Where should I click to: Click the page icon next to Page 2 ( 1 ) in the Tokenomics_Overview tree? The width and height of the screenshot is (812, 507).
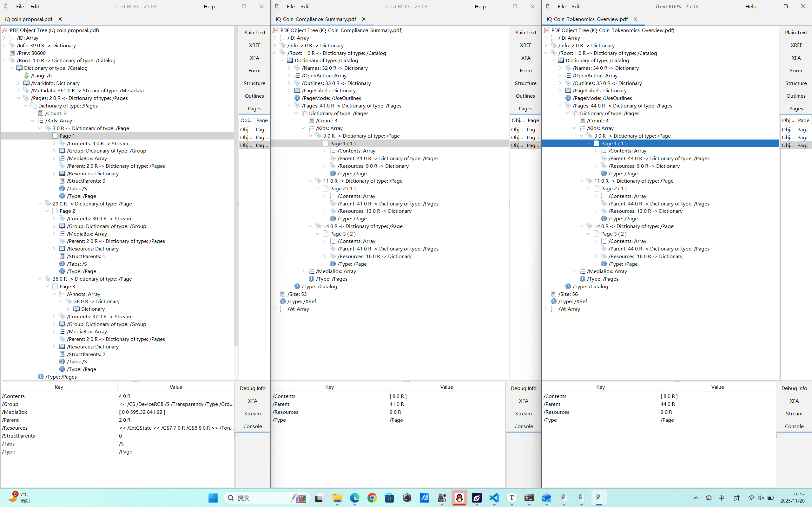597,188
